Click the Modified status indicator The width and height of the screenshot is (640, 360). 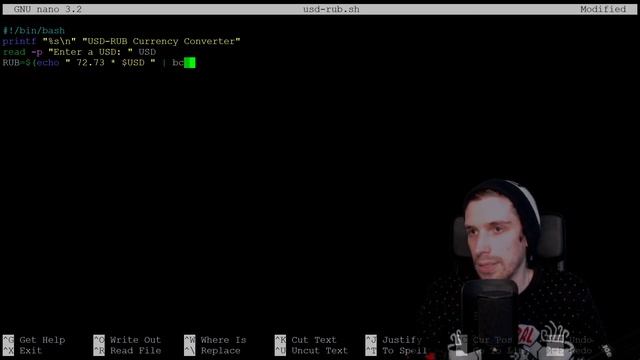603,9
